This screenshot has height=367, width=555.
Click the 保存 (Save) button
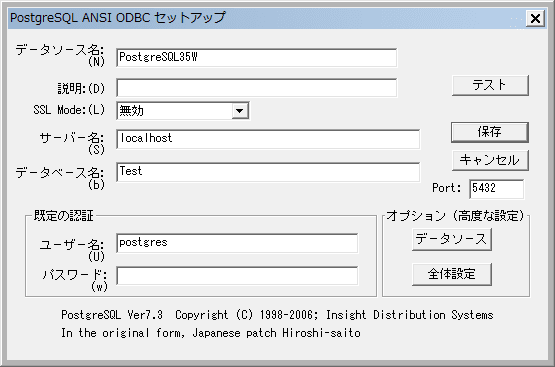(490, 132)
